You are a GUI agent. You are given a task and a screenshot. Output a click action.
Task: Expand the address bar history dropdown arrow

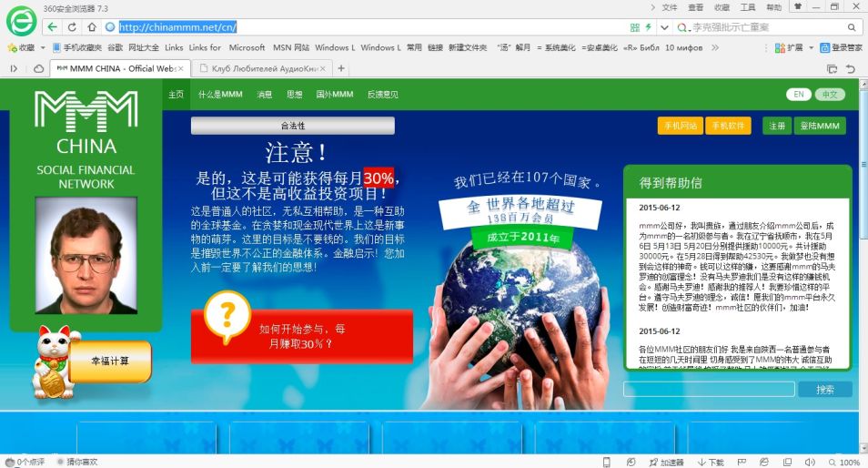(x=664, y=27)
